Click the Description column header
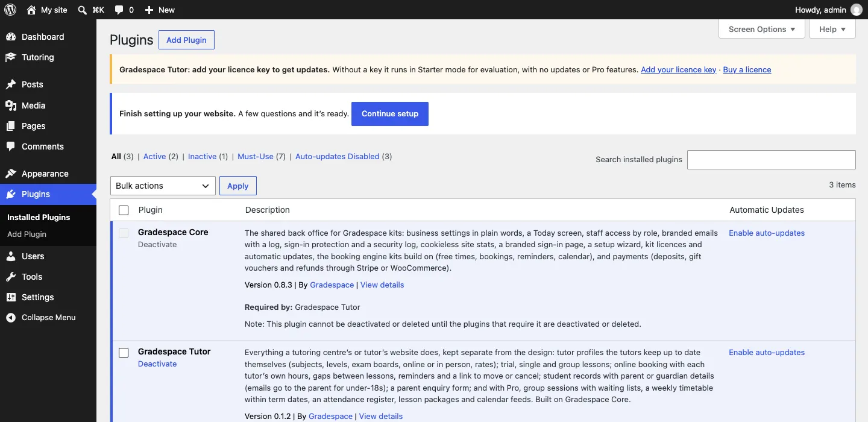 point(268,210)
